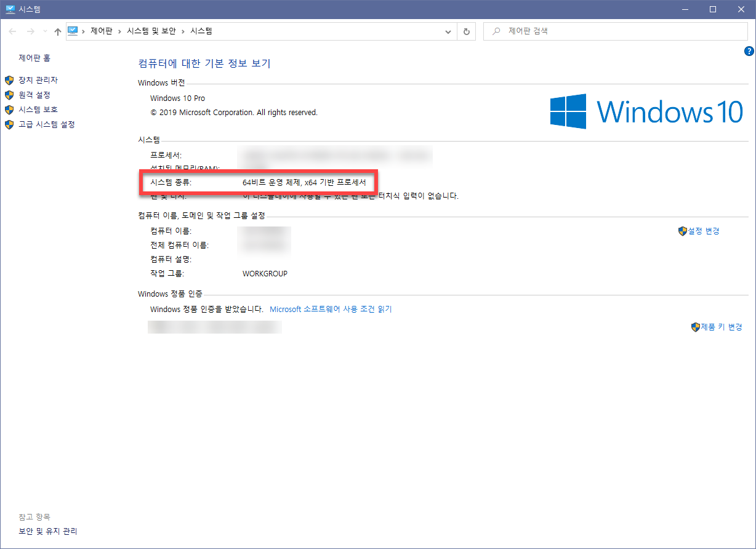Viewport: 756px width, 549px height.
Task: Open 시스템 보호 link
Action: (38, 110)
